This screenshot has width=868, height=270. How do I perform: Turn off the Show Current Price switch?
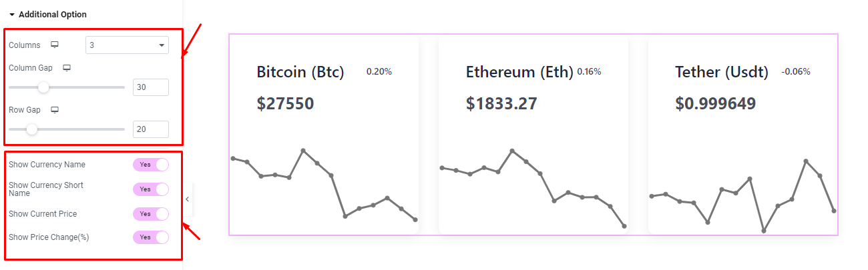click(x=151, y=214)
